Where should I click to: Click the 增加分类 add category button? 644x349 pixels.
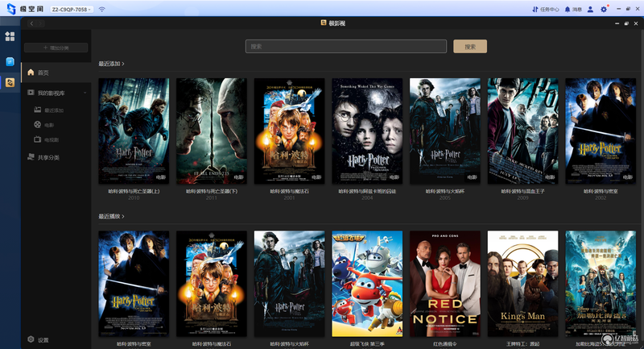point(56,48)
